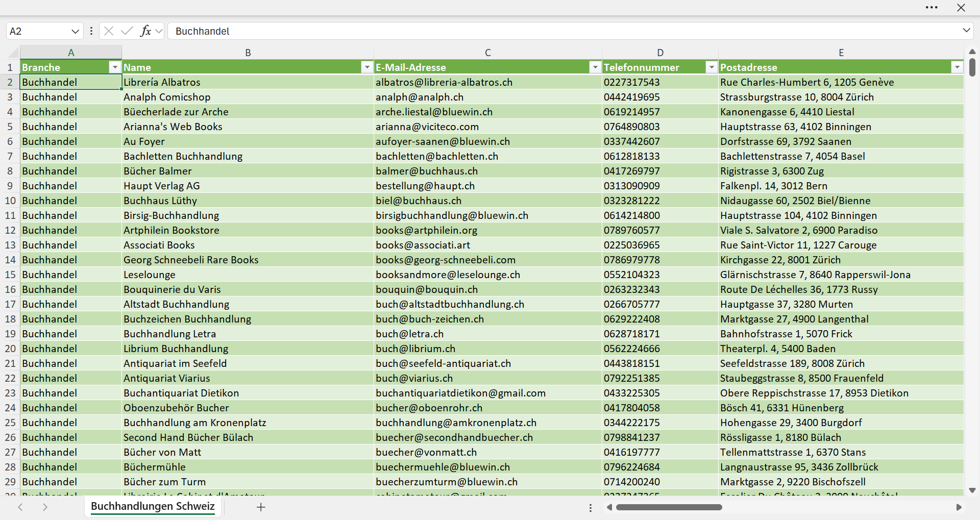
Task: Go to previous sheet using left arrow
Action: [20, 507]
